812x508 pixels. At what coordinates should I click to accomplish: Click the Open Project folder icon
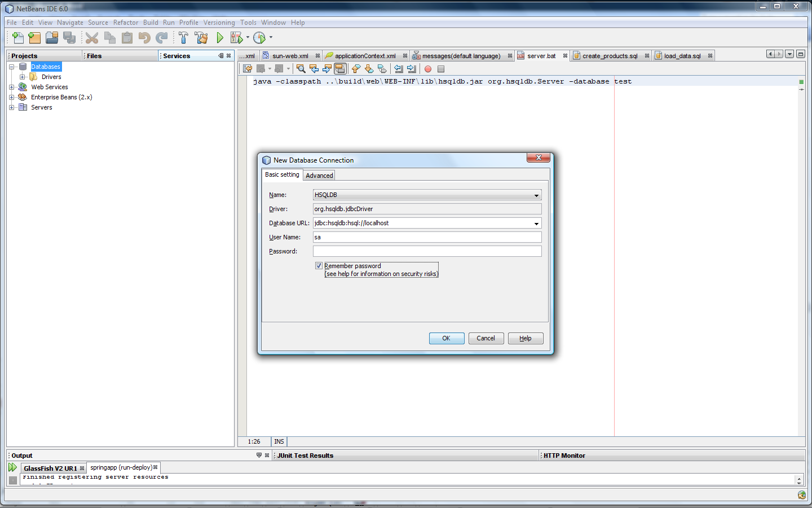52,38
